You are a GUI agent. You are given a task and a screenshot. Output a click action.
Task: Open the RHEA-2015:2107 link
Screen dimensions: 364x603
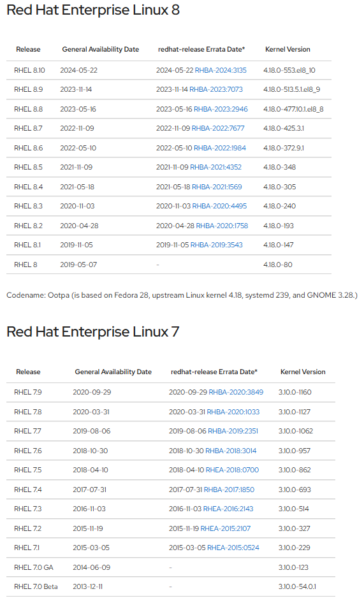(226, 529)
